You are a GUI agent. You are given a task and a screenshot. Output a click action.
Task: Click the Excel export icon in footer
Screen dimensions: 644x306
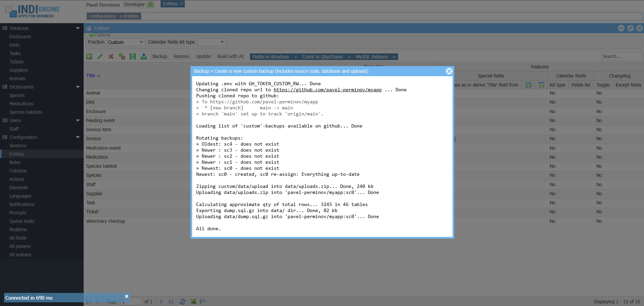194,301
